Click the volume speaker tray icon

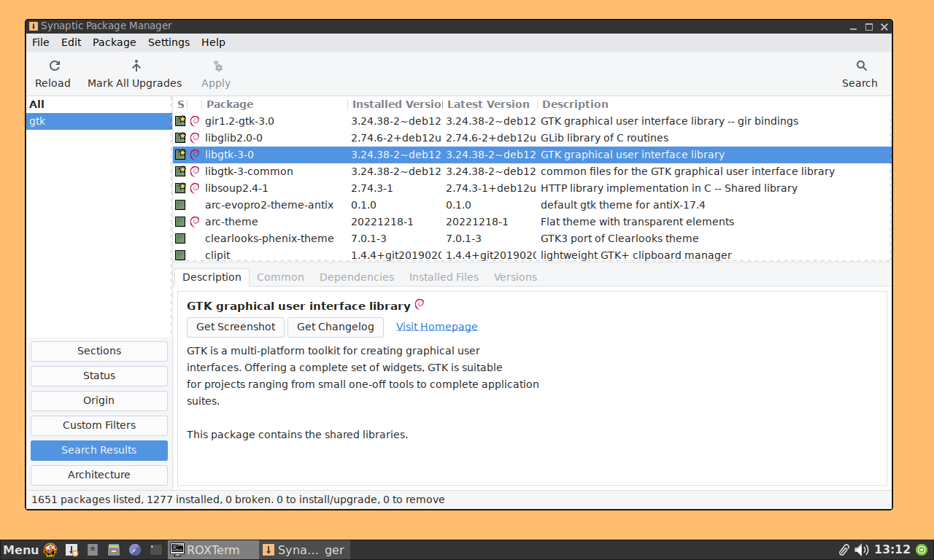tap(862, 550)
